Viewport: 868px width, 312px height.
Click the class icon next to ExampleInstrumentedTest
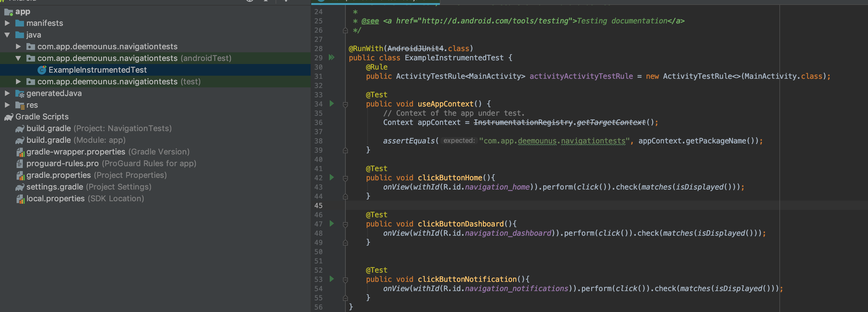pos(41,70)
